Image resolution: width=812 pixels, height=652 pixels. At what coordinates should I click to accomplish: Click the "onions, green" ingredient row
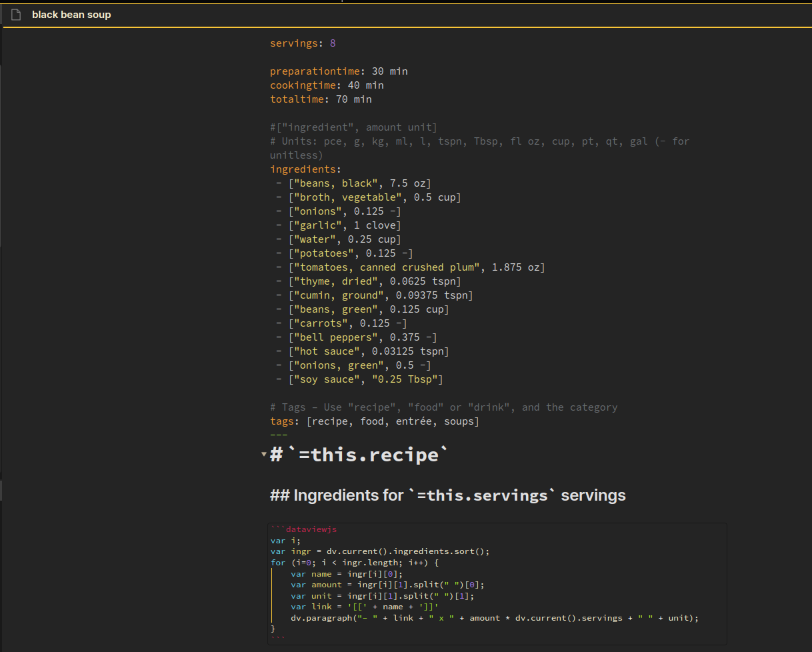tap(353, 365)
